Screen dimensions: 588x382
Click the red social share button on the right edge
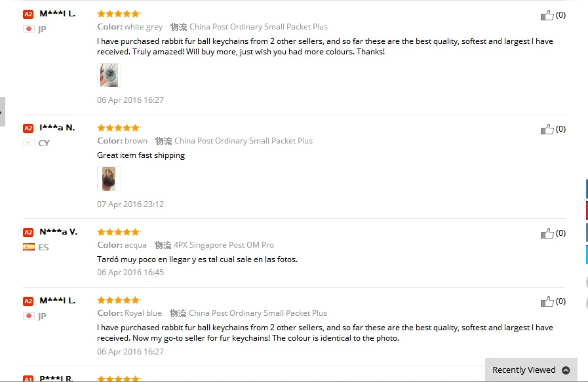point(586,210)
